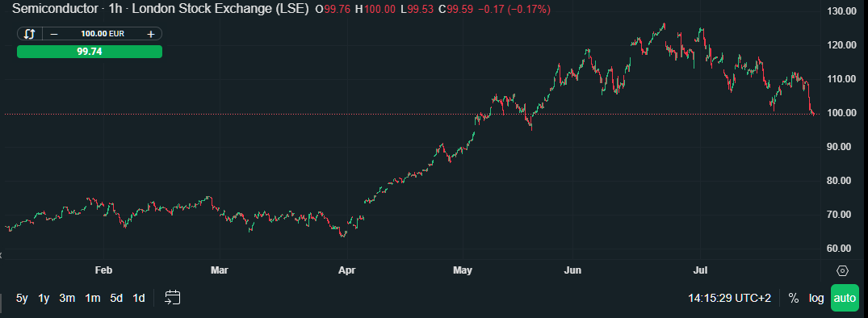Select the 1m time range

pyautogui.click(x=92, y=298)
